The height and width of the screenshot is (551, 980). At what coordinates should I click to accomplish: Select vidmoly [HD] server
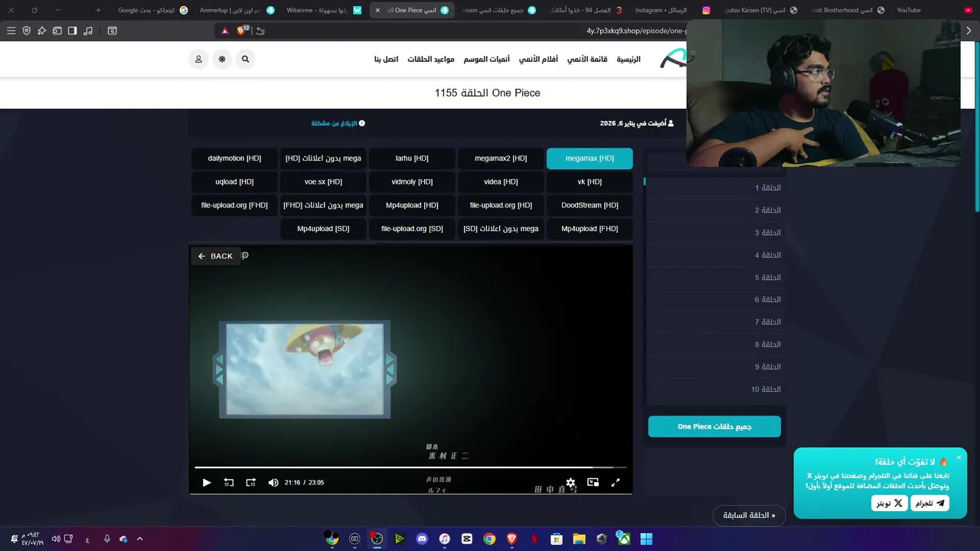click(x=412, y=181)
